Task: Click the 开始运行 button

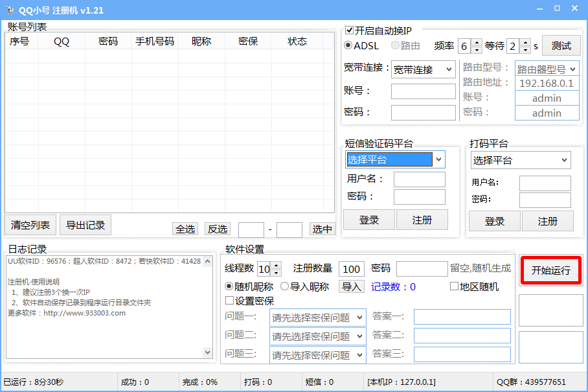Action: point(551,270)
